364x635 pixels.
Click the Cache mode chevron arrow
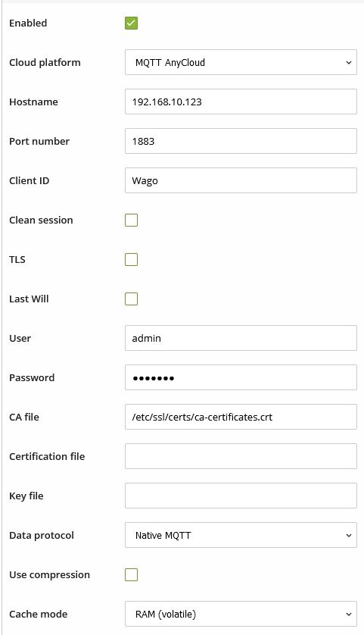click(x=349, y=615)
